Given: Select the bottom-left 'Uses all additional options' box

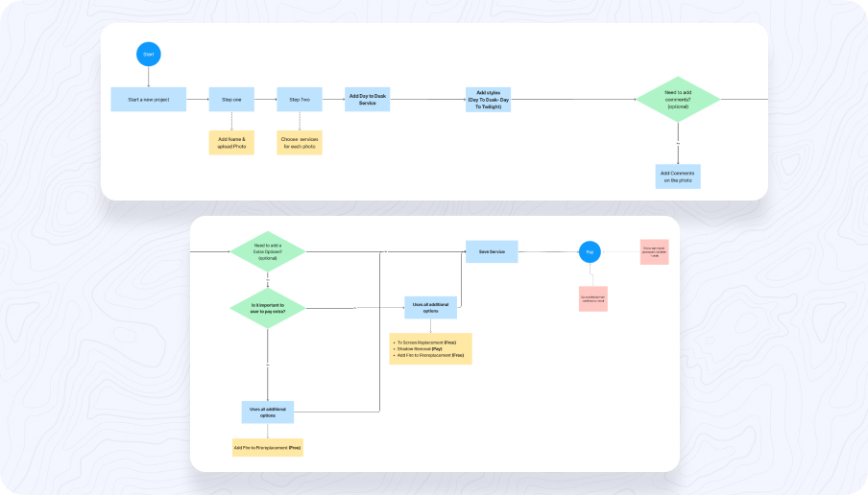Looking at the screenshot, I should point(268,412).
